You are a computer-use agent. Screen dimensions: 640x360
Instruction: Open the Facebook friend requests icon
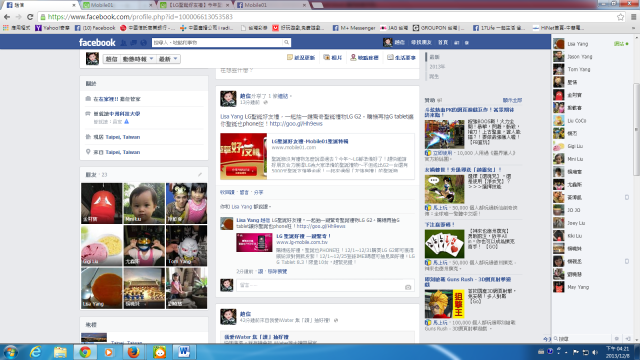tap(124, 42)
